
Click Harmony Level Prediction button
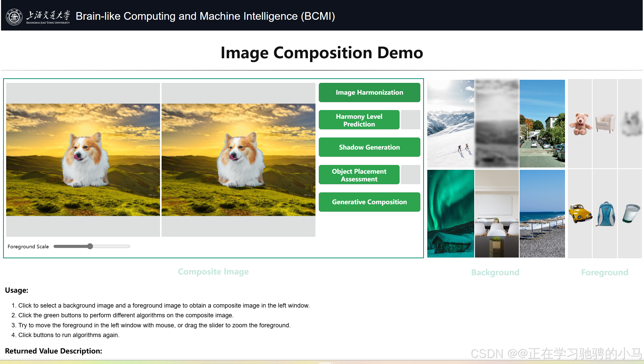coord(359,120)
